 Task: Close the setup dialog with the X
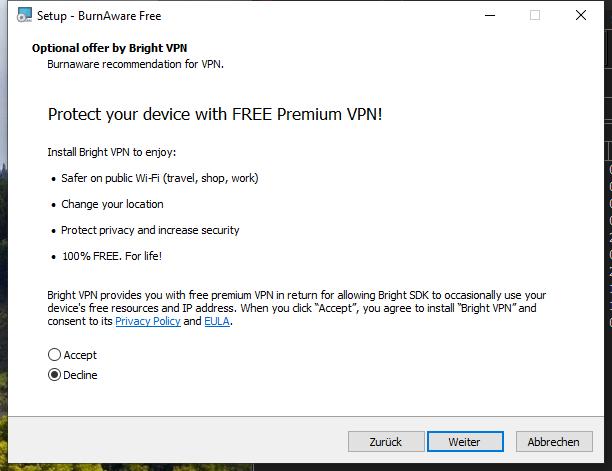[581, 15]
